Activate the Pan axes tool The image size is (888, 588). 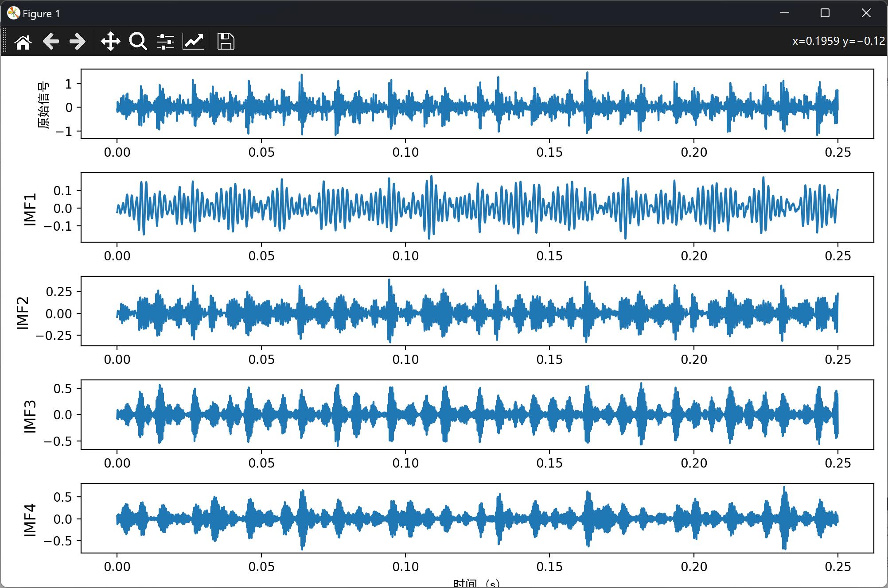[x=110, y=42]
